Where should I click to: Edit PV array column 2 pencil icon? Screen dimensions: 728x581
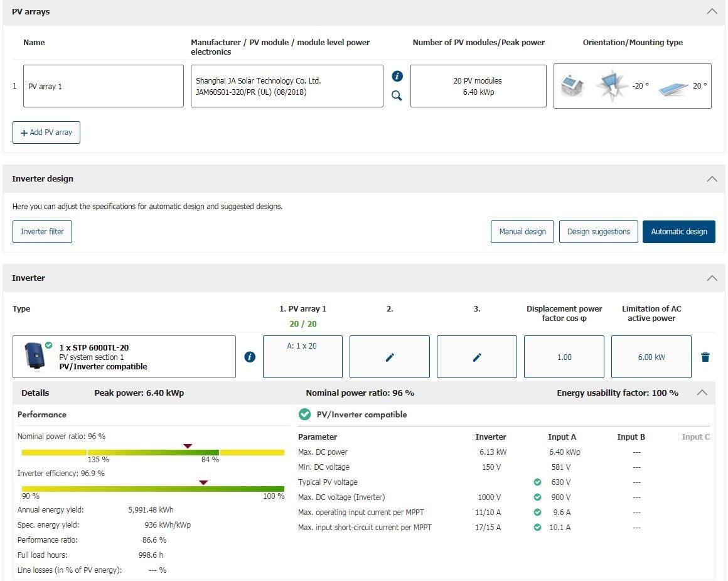390,357
